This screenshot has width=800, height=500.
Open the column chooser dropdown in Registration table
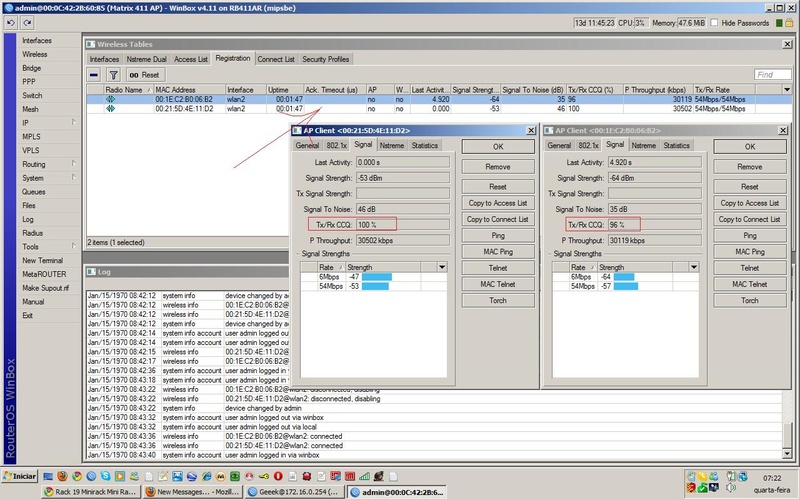point(787,89)
